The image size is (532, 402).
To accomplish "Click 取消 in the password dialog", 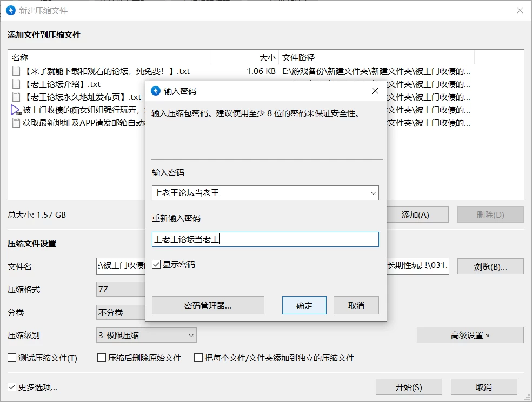I will coord(356,305).
